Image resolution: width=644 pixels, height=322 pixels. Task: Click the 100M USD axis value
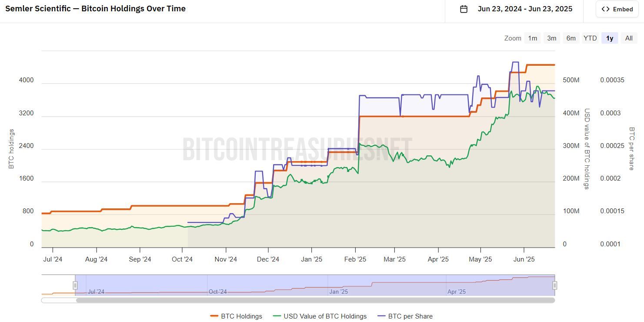coord(571,211)
